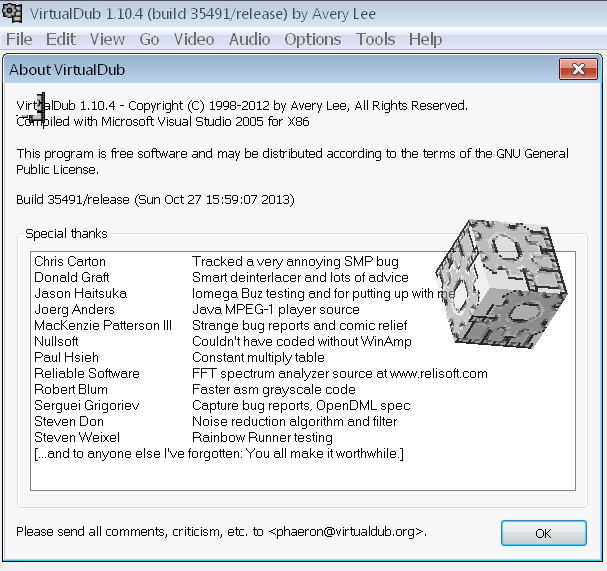
Task: Select the 'Paul Hsieh' name
Action: [66, 357]
